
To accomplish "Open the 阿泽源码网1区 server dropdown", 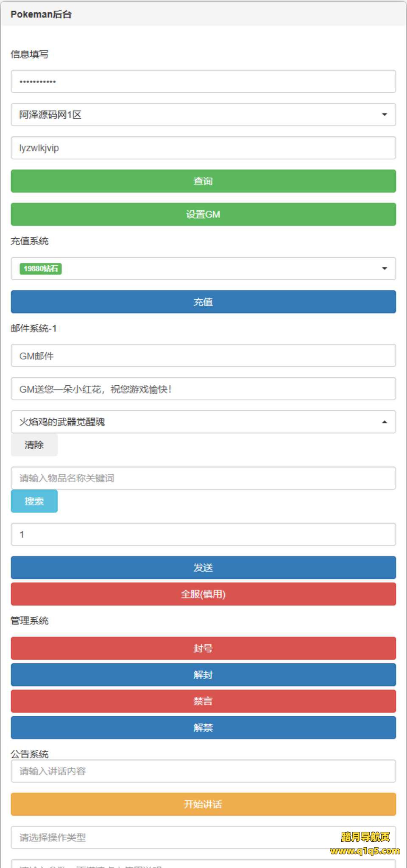I will tap(203, 115).
